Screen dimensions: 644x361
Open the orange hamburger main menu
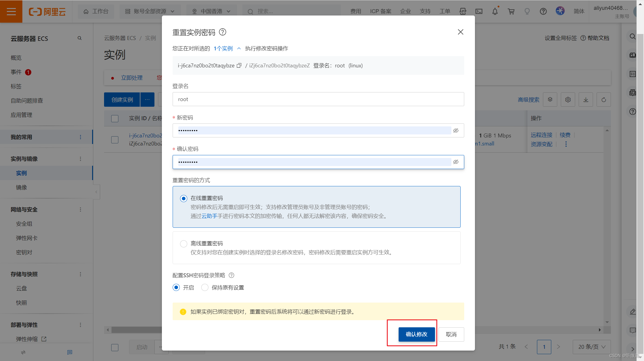11,11
